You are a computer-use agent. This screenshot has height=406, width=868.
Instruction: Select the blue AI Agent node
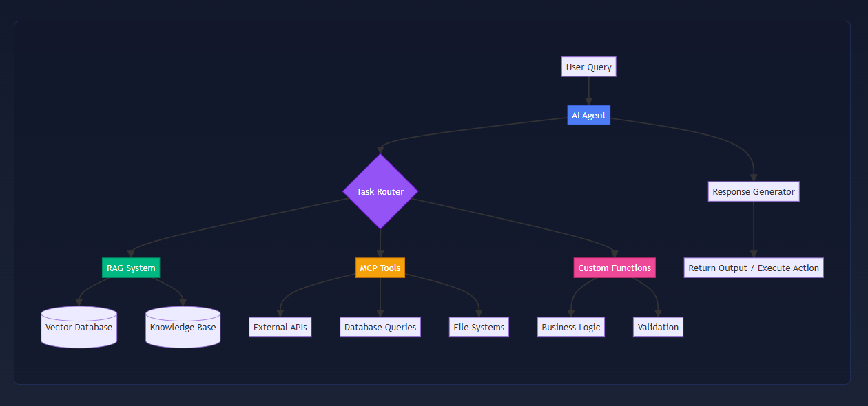pyautogui.click(x=588, y=115)
